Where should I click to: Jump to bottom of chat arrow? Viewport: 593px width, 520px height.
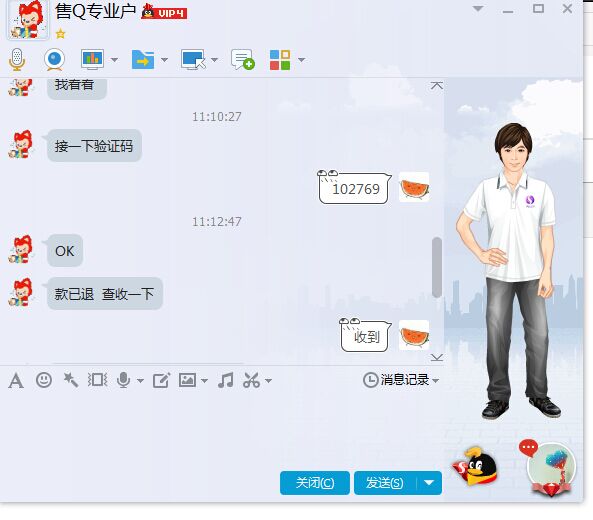point(437,357)
